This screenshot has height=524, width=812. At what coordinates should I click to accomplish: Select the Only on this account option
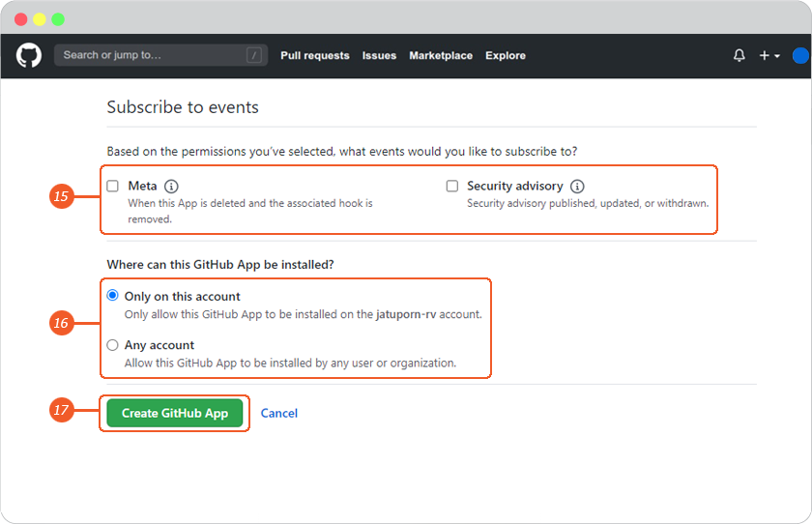pyautogui.click(x=112, y=295)
